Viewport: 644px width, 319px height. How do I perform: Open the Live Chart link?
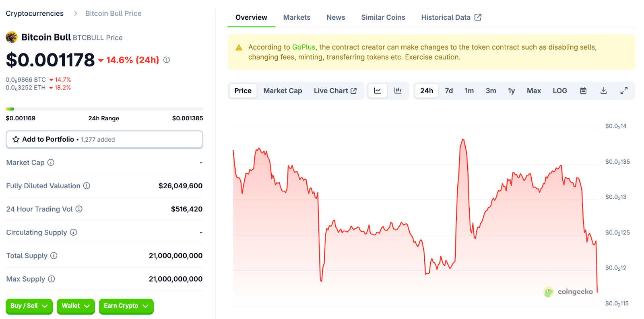(335, 91)
